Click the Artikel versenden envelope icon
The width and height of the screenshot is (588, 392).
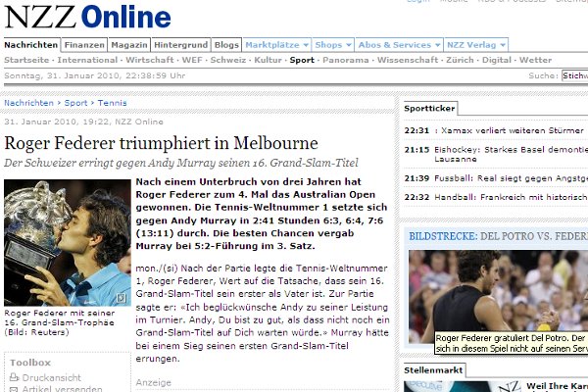click(x=13, y=388)
